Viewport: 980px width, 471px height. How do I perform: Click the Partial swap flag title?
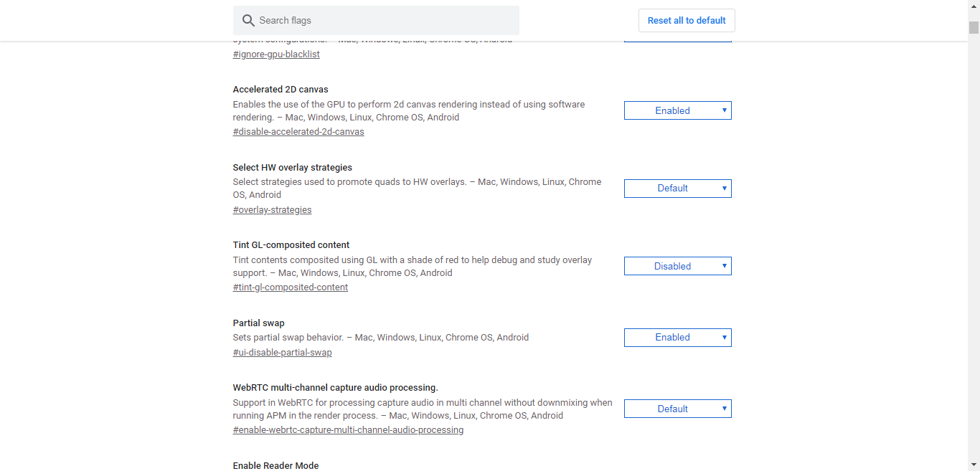point(258,323)
